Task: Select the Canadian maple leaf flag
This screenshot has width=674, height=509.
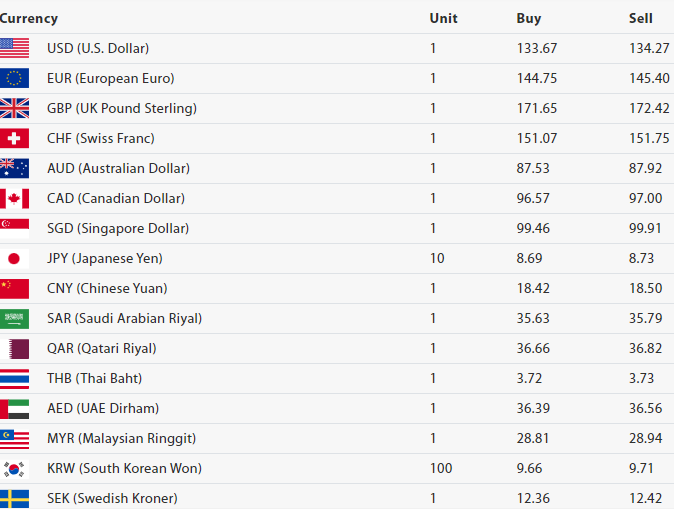Action: [x=14, y=198]
